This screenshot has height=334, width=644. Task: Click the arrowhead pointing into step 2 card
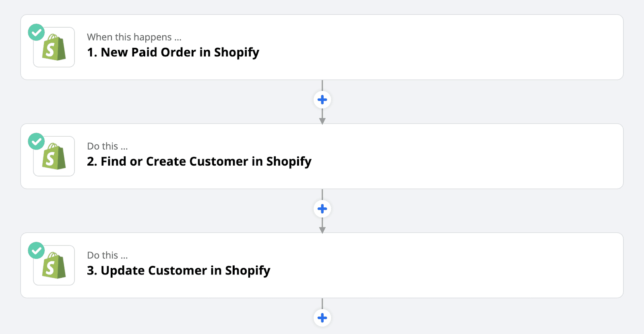pos(322,121)
